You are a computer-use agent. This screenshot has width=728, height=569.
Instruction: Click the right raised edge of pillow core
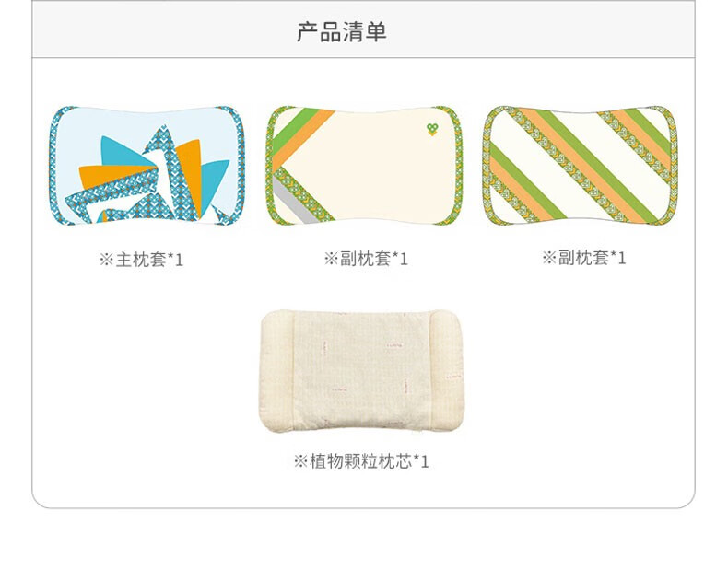tap(446, 371)
